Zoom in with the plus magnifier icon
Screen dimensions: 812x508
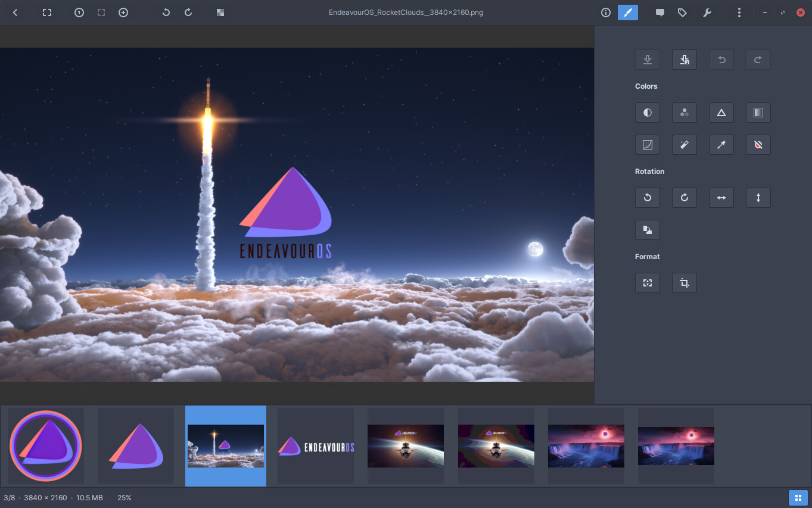(x=123, y=13)
